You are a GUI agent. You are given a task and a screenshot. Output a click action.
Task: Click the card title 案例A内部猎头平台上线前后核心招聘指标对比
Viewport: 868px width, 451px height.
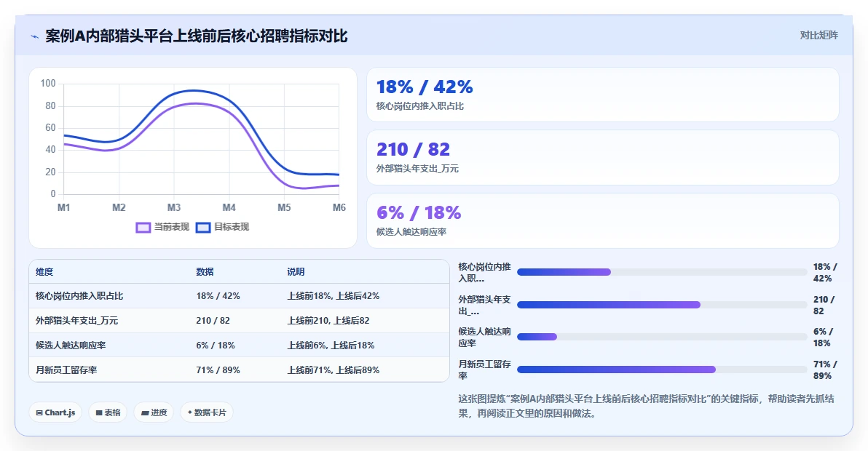pos(197,36)
